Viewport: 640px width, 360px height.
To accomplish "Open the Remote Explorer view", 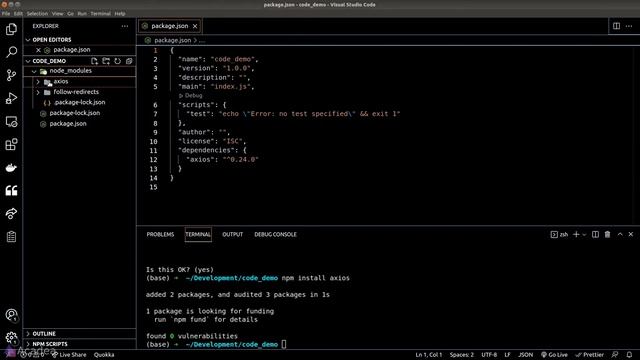I will (x=11, y=121).
